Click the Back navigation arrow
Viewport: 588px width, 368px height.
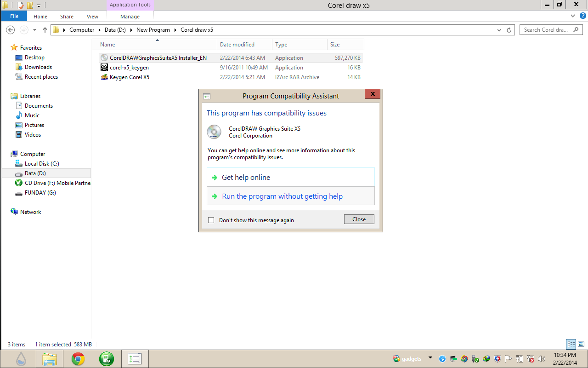pyautogui.click(x=11, y=30)
